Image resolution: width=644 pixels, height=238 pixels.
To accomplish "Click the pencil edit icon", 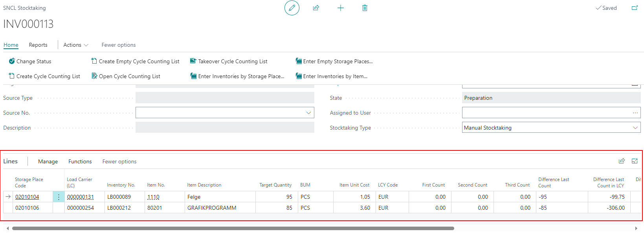I will click(x=292, y=8).
